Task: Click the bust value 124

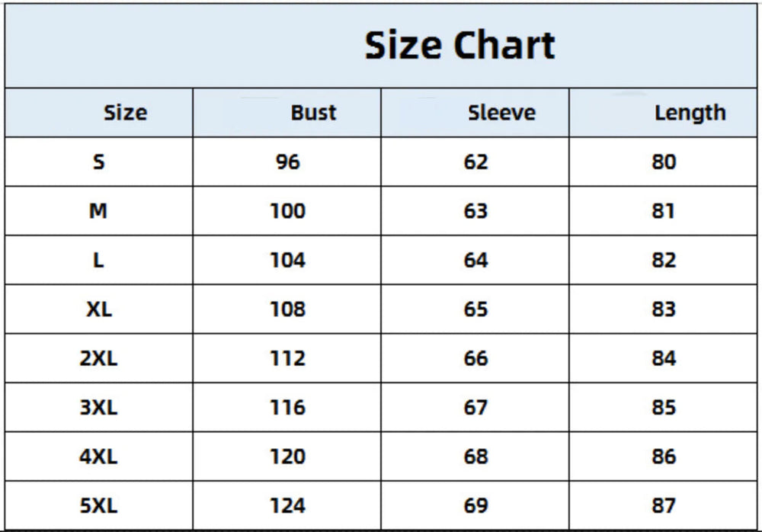Action: click(288, 505)
